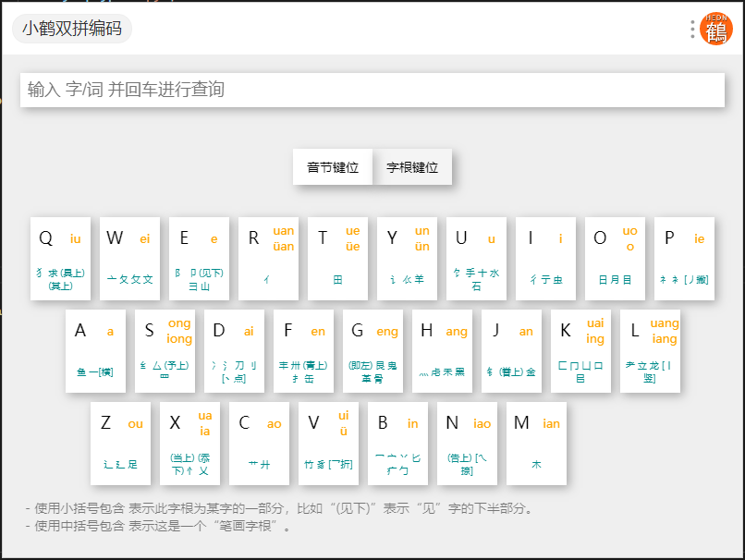Click the K key card (uai/ing)
Screen dimensions: 745x560
click(581, 351)
